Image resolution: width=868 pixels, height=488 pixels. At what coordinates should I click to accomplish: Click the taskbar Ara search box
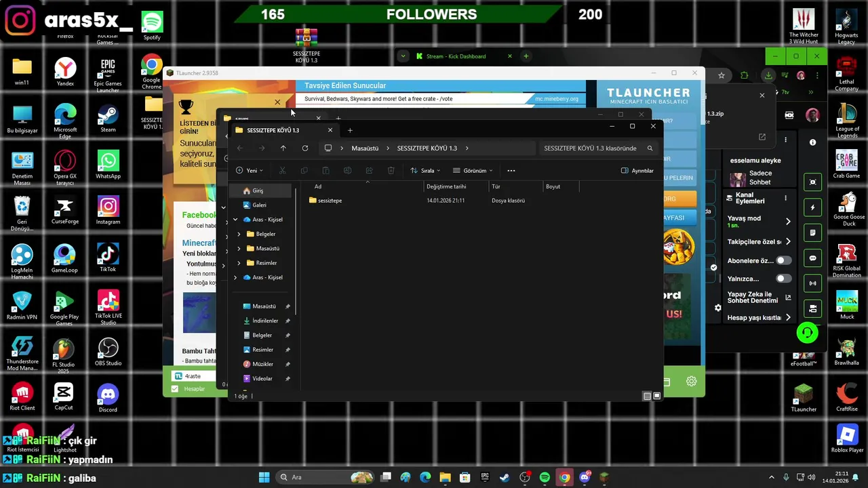324,477
